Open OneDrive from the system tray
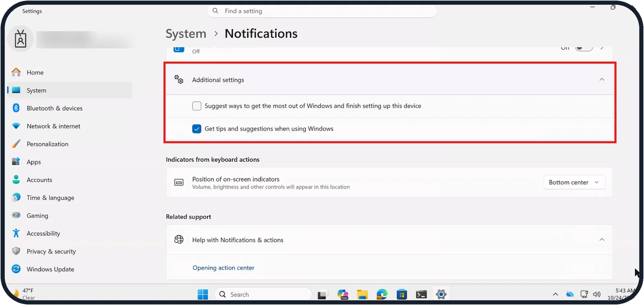 point(570,294)
